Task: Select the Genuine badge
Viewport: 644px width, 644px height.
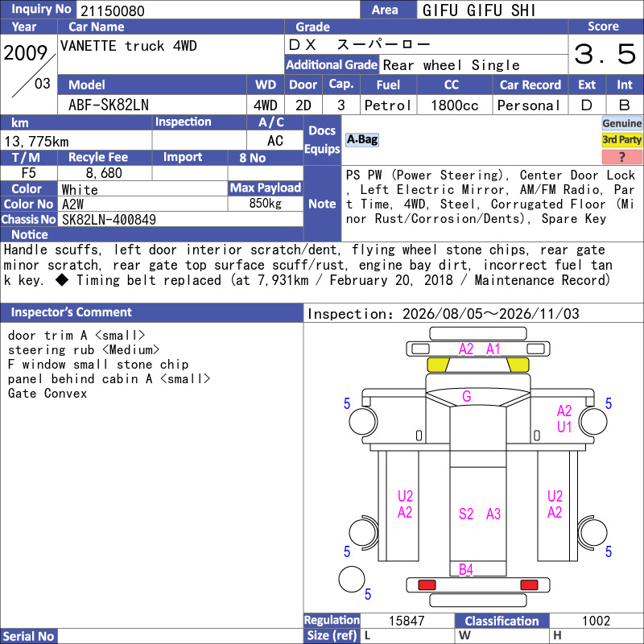Action: point(621,124)
